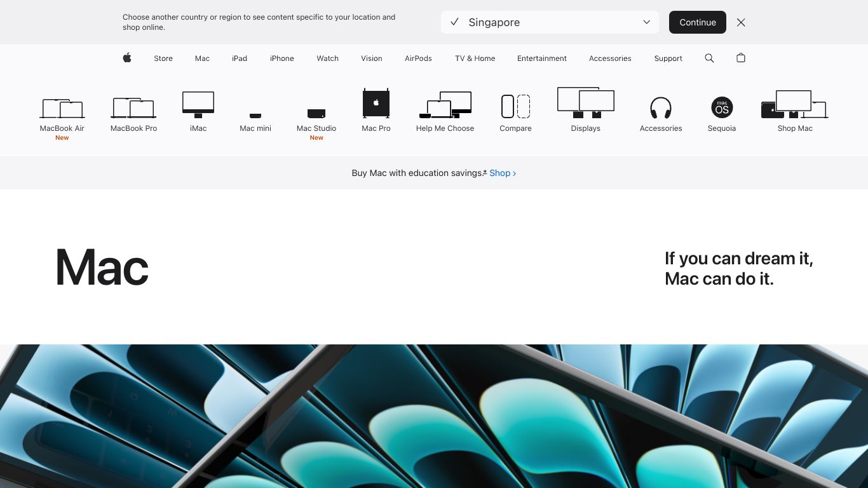Click the New badge under Mac Studio
Viewport: 868px width, 488px height.
[316, 138]
